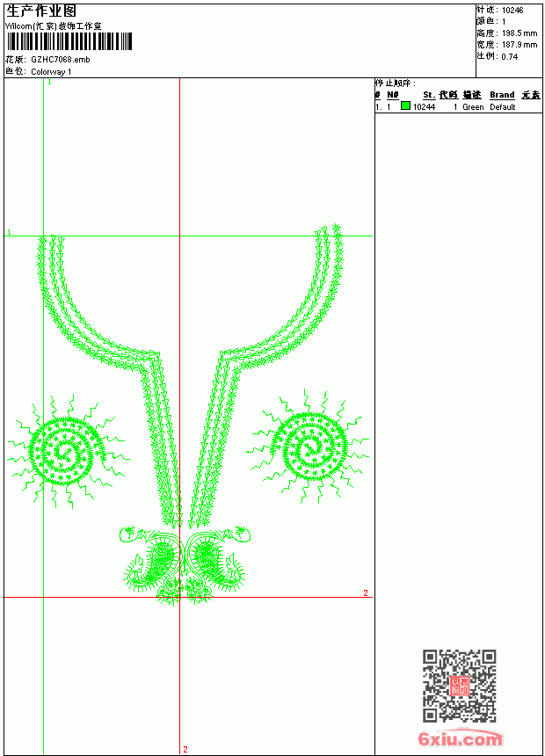Click the Brand column header
This screenshot has width=545, height=756.
point(502,95)
